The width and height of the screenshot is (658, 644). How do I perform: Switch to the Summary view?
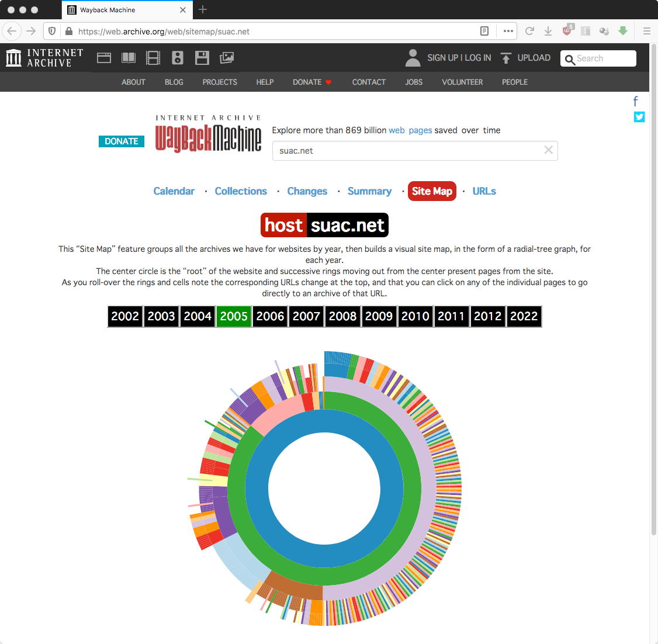(x=369, y=191)
